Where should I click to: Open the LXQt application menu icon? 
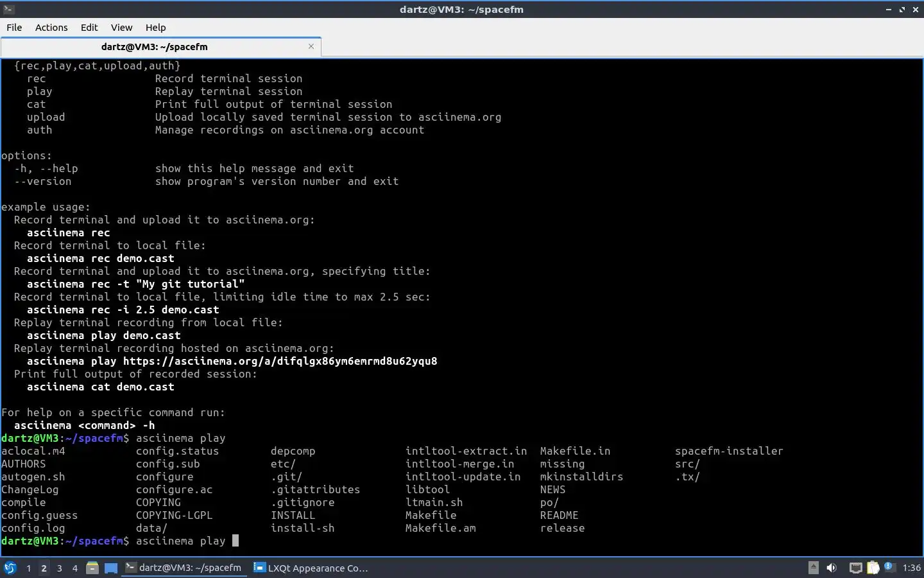pyautogui.click(x=10, y=568)
